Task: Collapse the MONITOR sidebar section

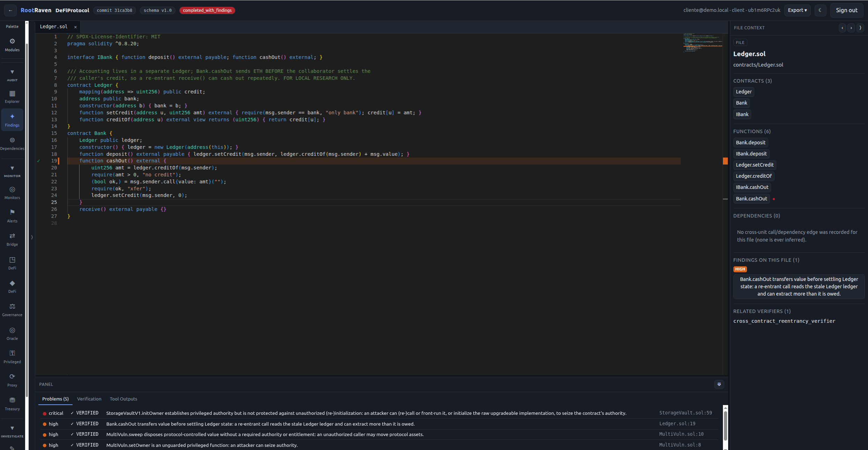Action: [x=12, y=171]
